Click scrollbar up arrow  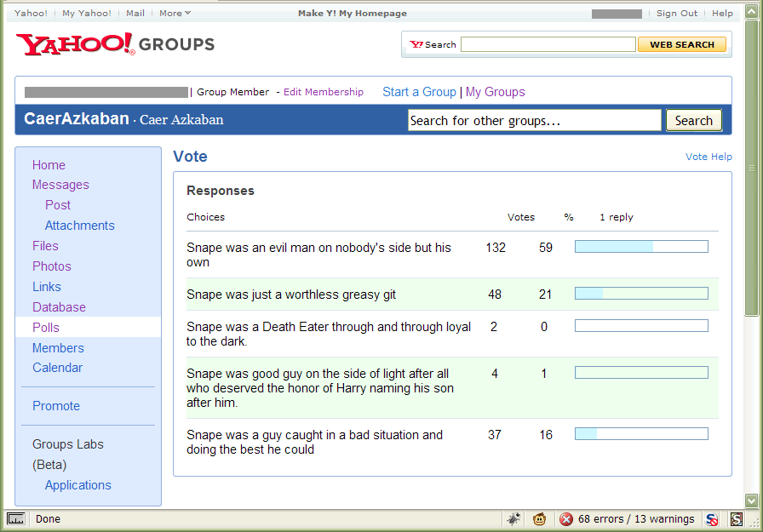(751, 12)
